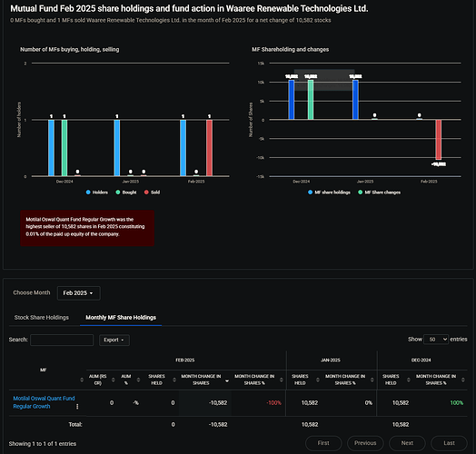Sort by Feb 2025 Shares Held column
The width and height of the screenshot is (476, 454).
[174, 380]
